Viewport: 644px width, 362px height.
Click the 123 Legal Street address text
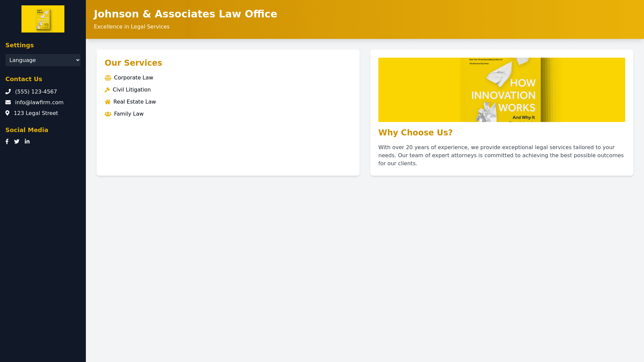coord(36,113)
